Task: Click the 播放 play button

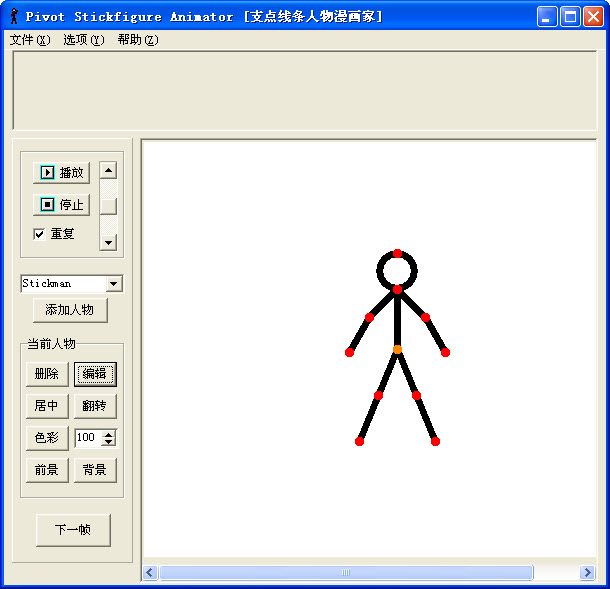Action: pyautogui.click(x=61, y=173)
